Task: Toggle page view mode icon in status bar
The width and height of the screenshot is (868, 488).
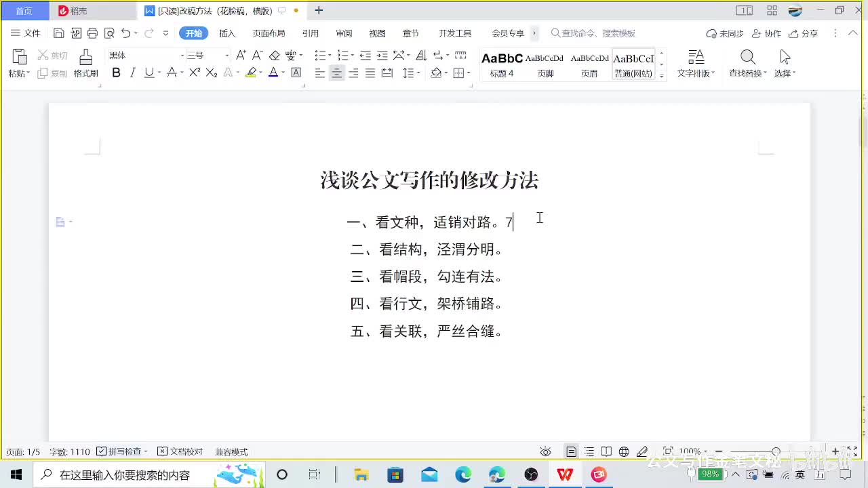Action: tap(572, 451)
